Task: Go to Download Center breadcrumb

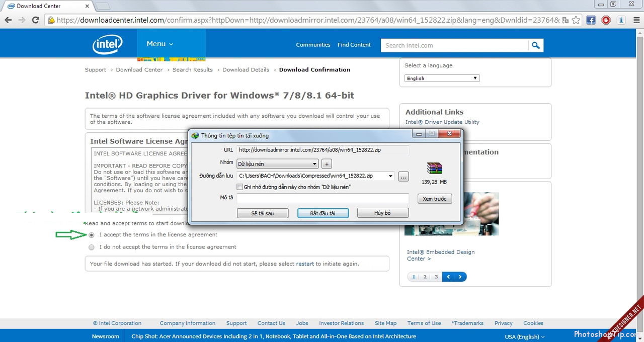Action: [x=139, y=70]
